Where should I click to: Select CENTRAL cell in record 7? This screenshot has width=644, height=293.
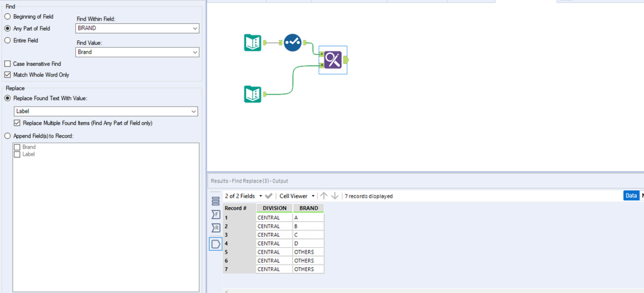click(275, 269)
